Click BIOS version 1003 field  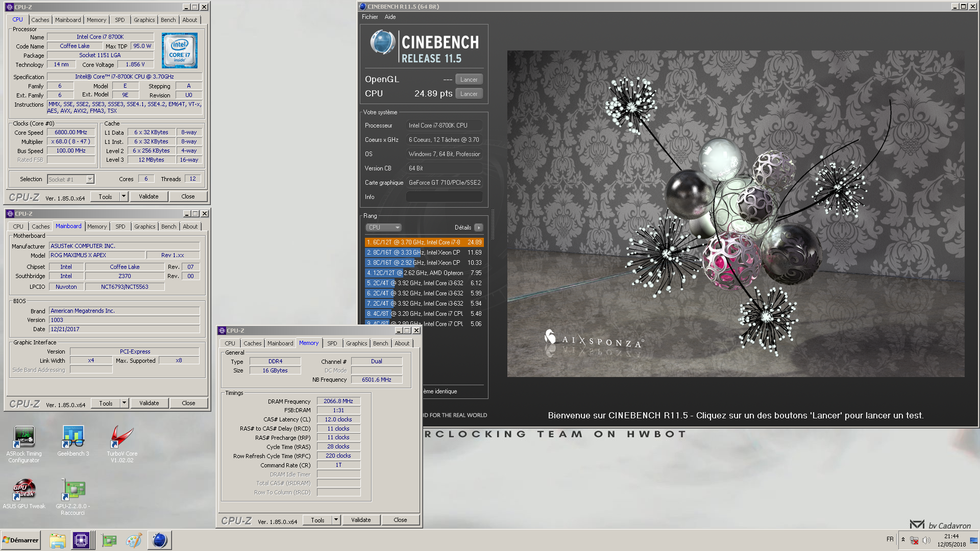point(124,320)
